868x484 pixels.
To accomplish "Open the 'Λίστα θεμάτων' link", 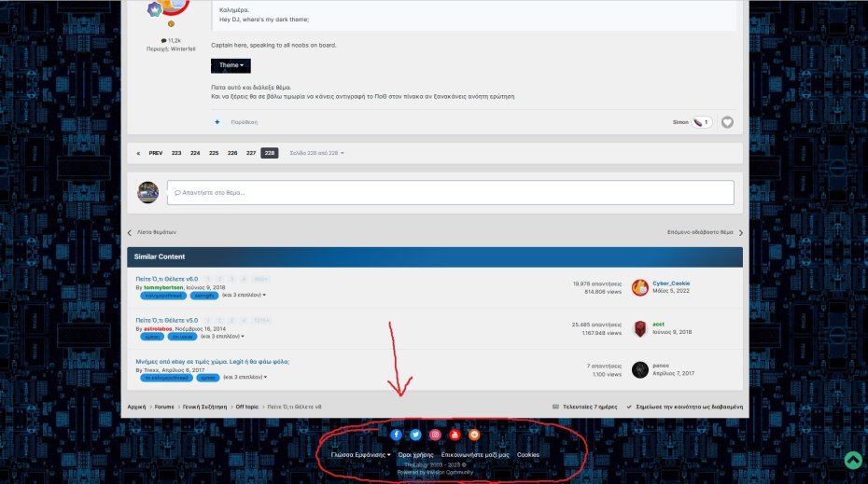I will click(x=152, y=232).
